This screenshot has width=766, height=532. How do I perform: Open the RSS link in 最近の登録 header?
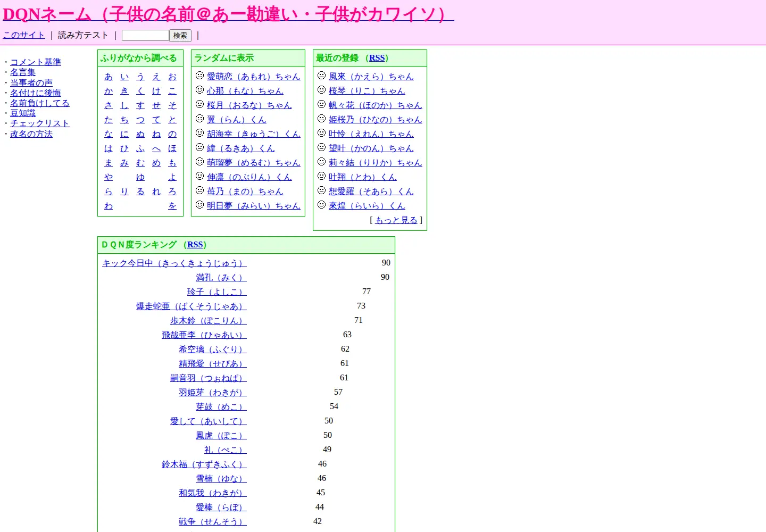pos(377,58)
